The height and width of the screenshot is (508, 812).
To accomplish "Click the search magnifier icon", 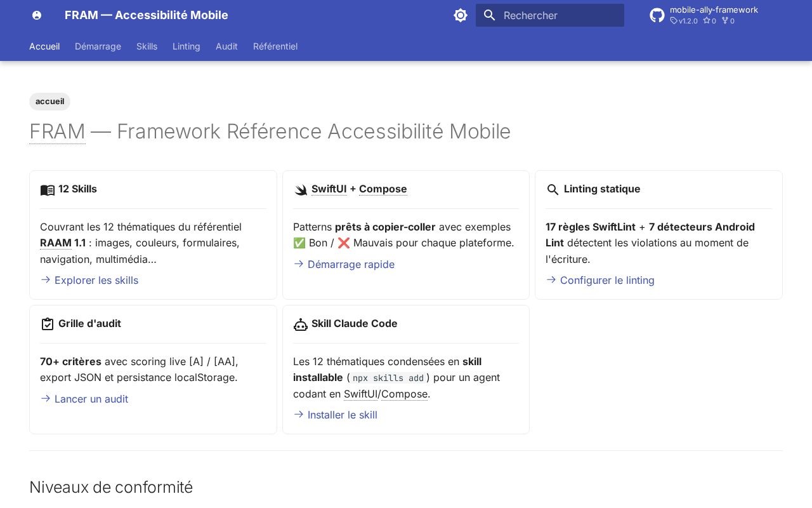I will pyautogui.click(x=489, y=15).
